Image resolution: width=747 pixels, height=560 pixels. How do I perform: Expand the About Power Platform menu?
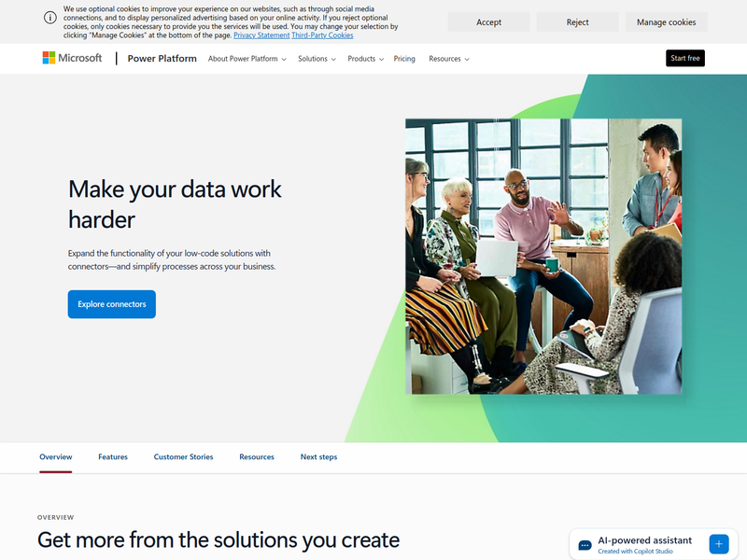point(247,59)
